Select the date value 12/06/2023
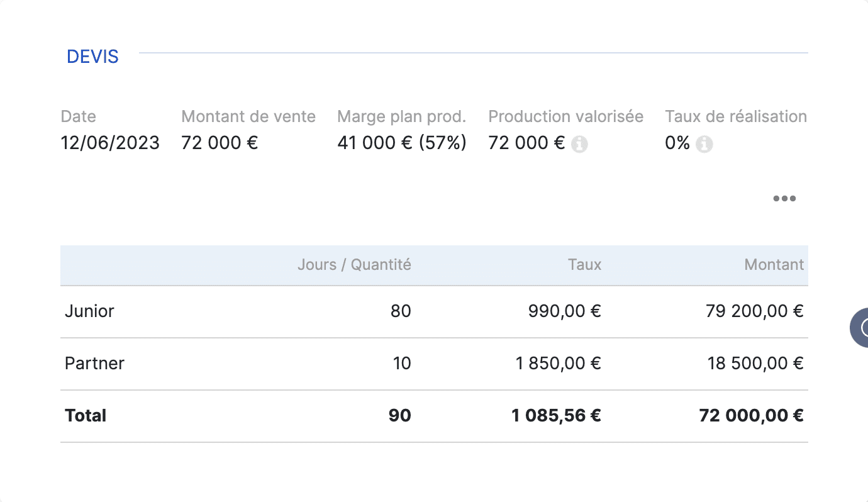868x502 pixels. (110, 143)
